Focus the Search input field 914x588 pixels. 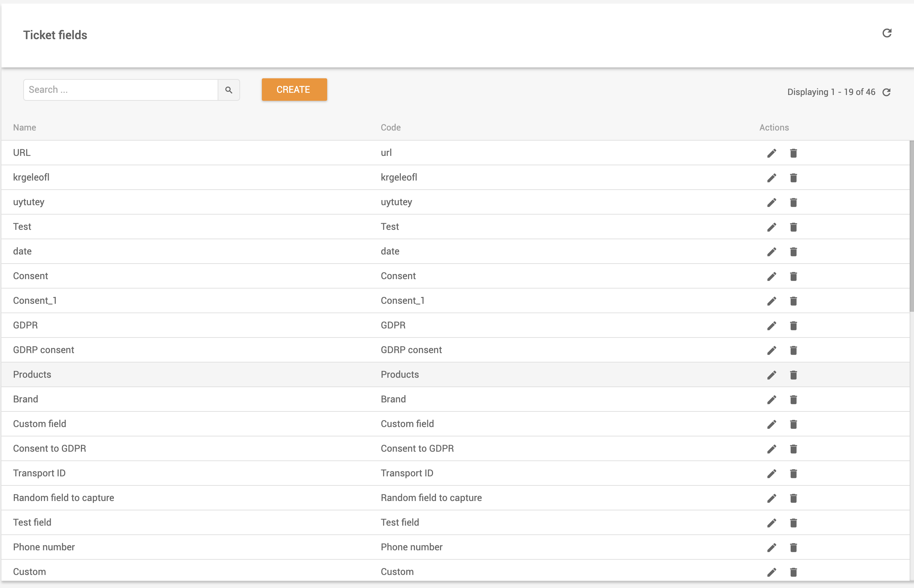[x=121, y=90]
